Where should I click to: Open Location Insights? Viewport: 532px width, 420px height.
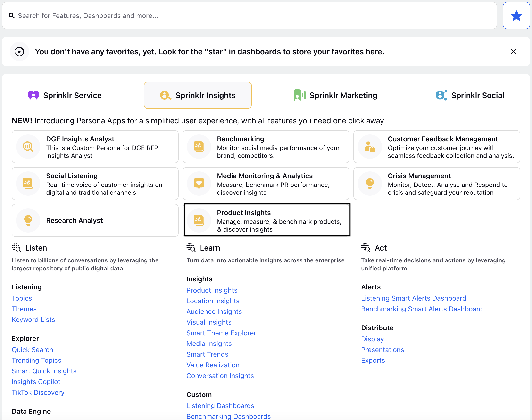213,301
